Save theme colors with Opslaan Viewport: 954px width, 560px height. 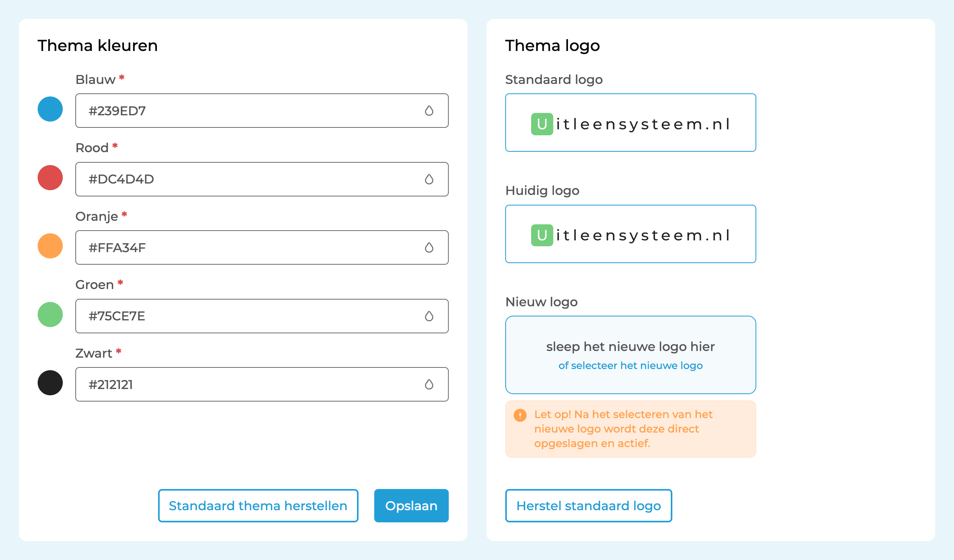tap(411, 505)
